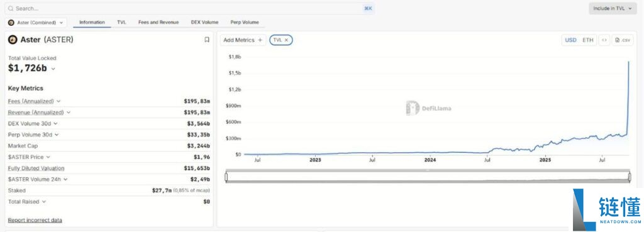
Task: Expand Perp Volume 30d details
Action: click(x=57, y=135)
